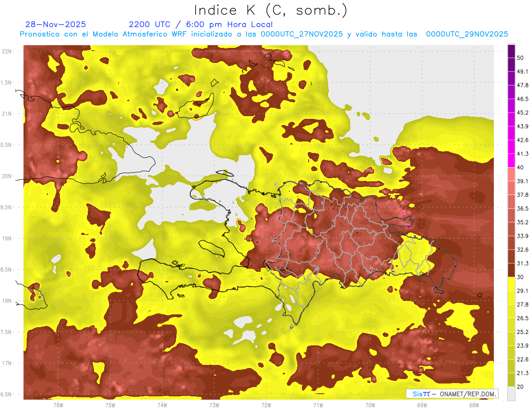The width and height of the screenshot is (532, 411).
Task: Click the 72W longitude label
Action: click(x=266, y=405)
